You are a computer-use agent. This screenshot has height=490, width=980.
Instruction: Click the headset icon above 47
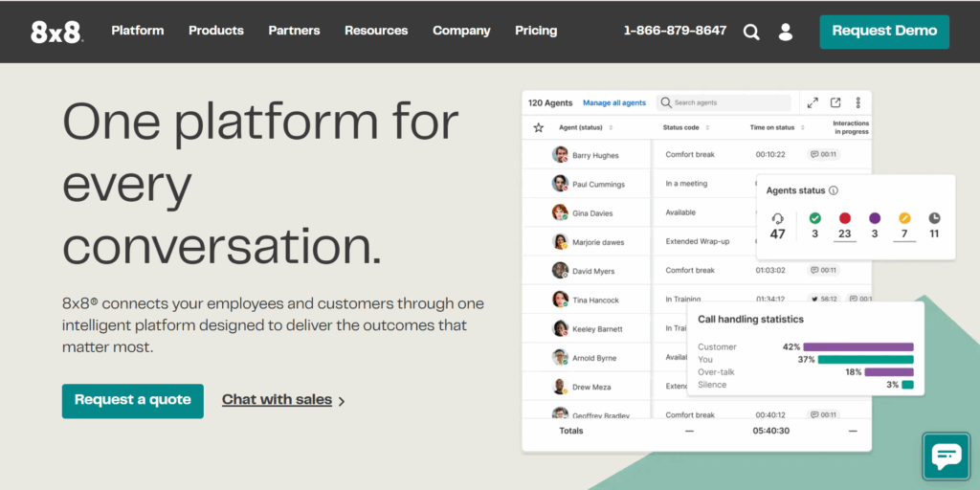(x=777, y=219)
